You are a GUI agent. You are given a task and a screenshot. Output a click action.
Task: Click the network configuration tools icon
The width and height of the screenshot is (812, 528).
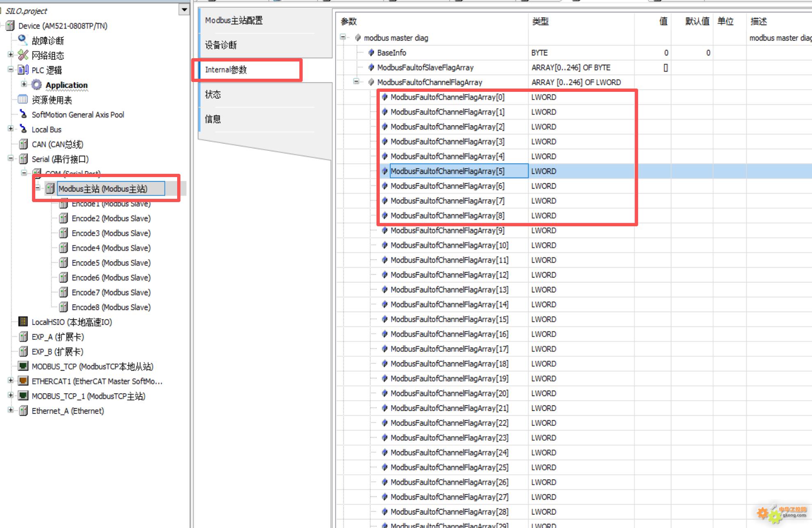(23, 55)
